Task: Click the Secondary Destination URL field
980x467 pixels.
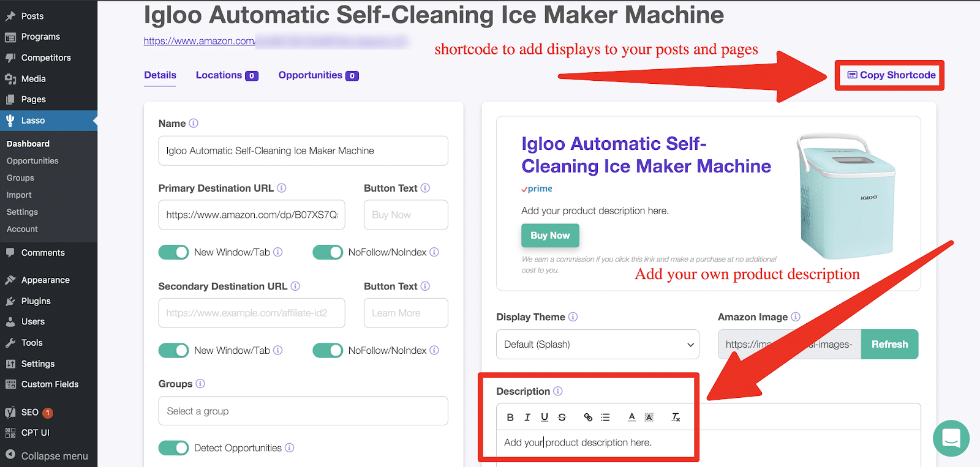Action: click(x=252, y=313)
